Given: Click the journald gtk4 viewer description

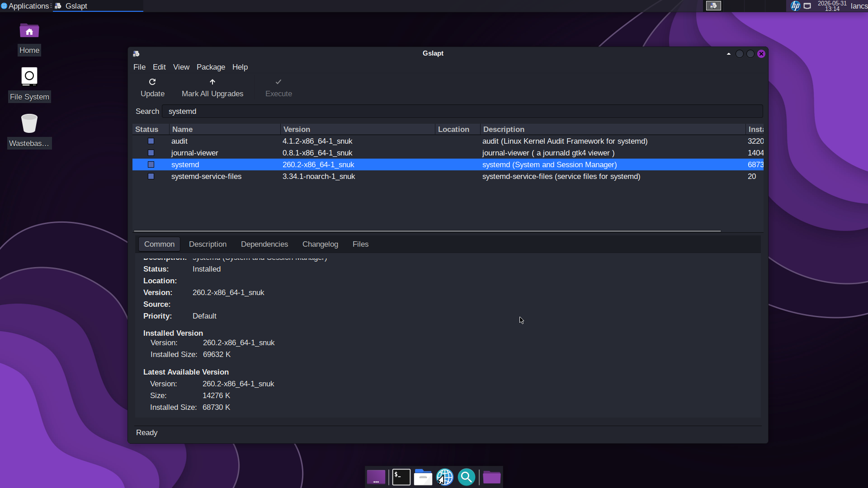Looking at the screenshot, I should click(548, 153).
